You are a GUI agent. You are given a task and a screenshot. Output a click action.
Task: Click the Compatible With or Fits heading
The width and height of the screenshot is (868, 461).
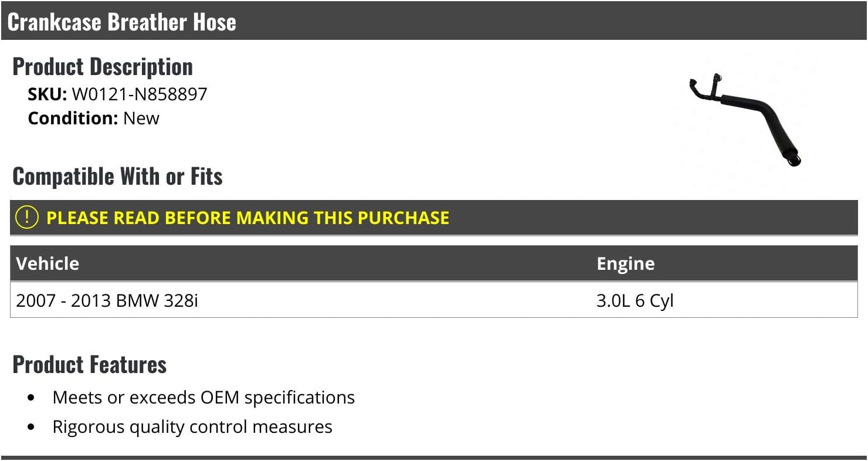[x=117, y=176]
